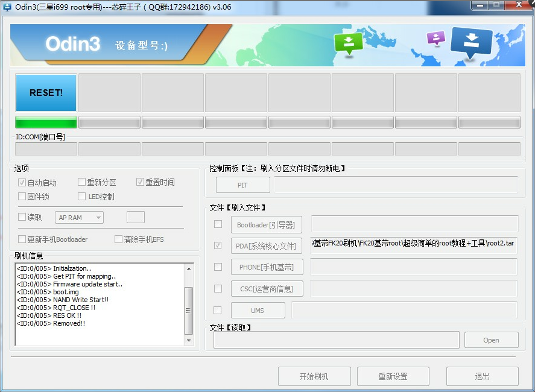535x392 pixels.
Task: Enable the 重新分区 checkbox
Action: coord(81,182)
